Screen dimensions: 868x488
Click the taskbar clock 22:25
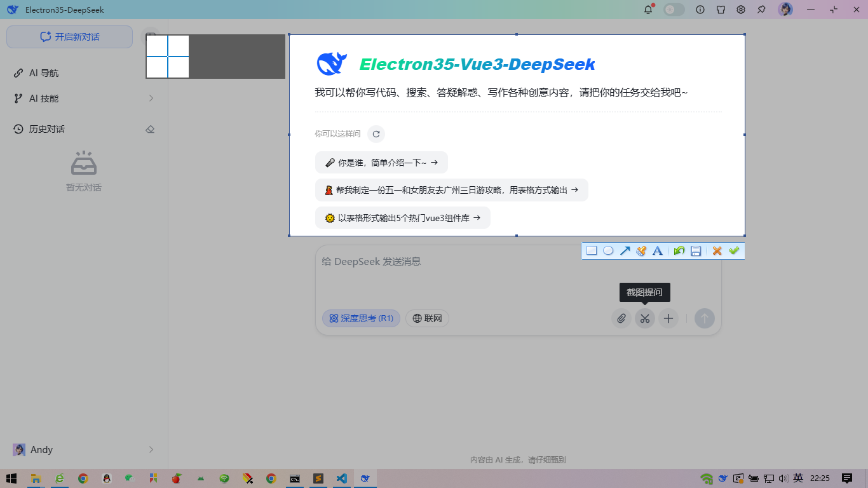[820, 478]
